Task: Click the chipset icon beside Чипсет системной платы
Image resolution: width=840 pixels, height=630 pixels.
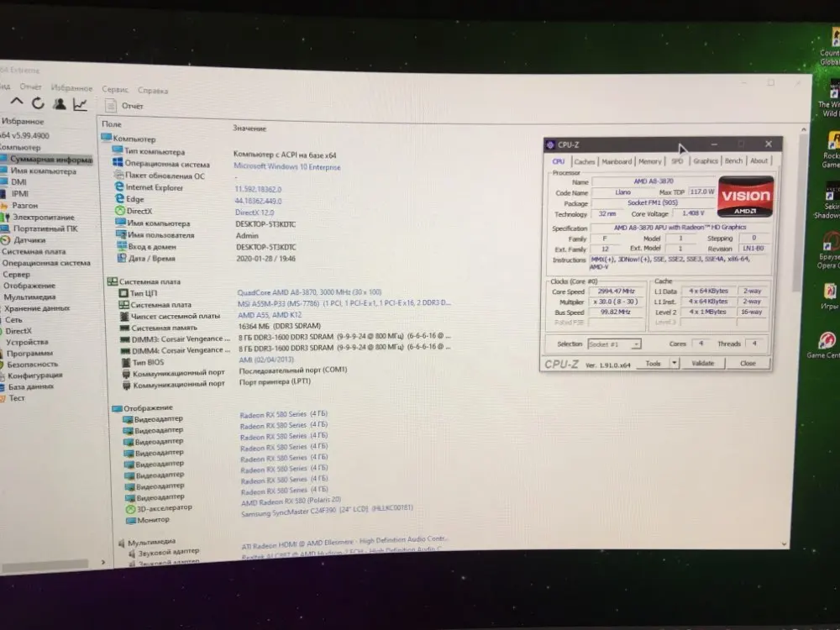Action: click(124, 316)
